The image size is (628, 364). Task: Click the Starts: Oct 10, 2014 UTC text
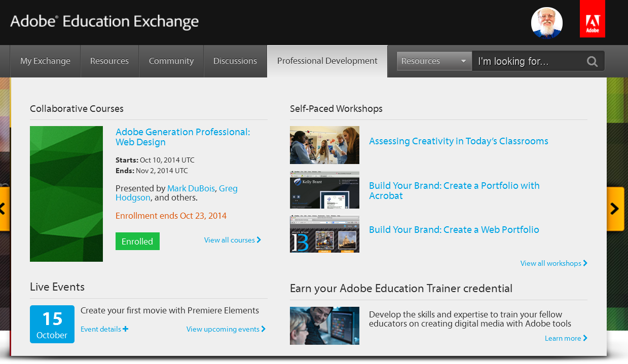tap(155, 160)
